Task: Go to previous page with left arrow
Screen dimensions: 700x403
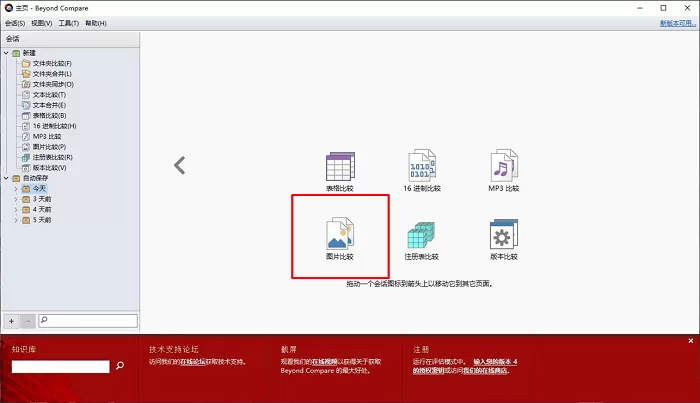Action: coord(179,165)
